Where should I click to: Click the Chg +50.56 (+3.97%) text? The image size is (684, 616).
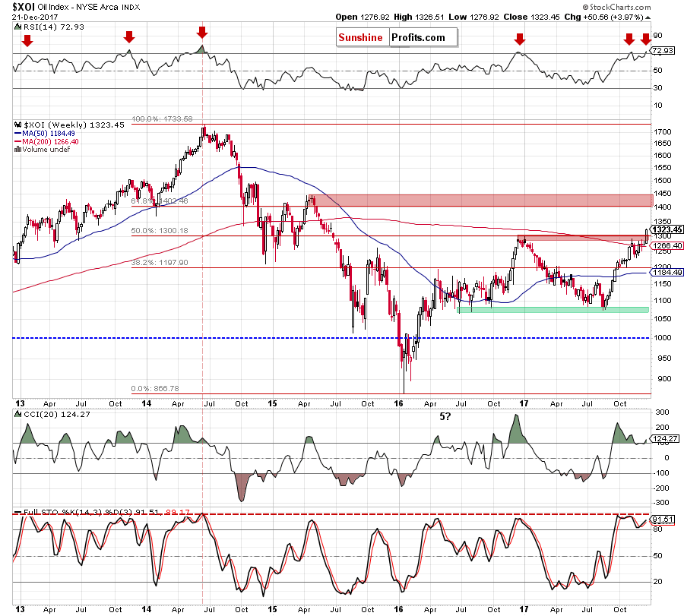(603, 17)
